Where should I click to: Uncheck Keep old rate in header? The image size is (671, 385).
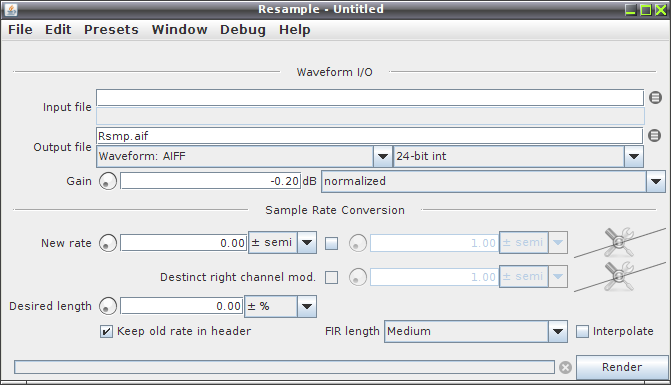(x=106, y=332)
